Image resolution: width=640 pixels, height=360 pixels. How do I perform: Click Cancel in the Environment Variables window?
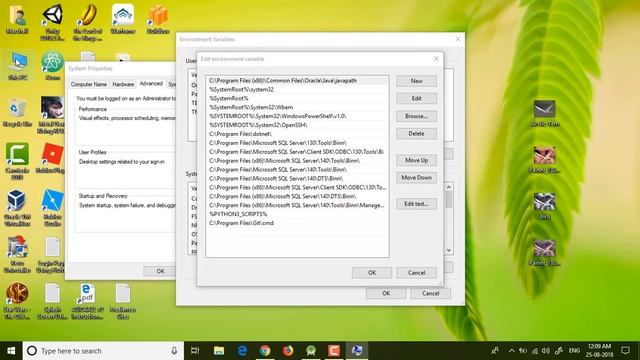(431, 293)
